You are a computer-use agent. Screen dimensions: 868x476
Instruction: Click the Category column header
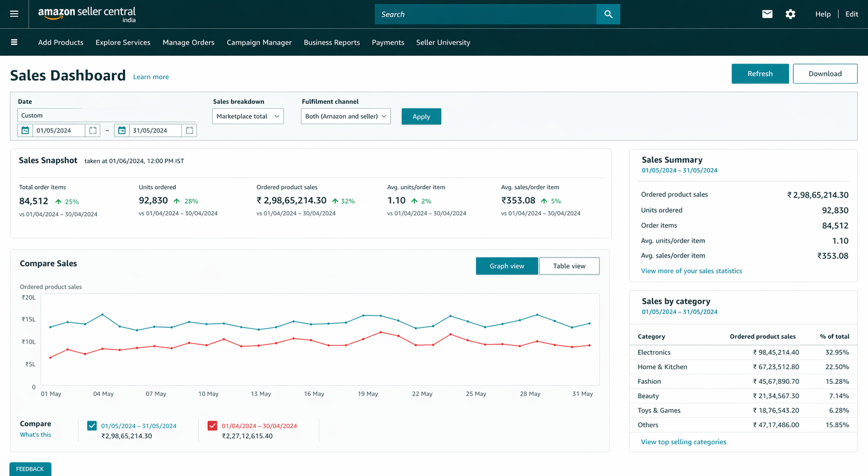[651, 337]
